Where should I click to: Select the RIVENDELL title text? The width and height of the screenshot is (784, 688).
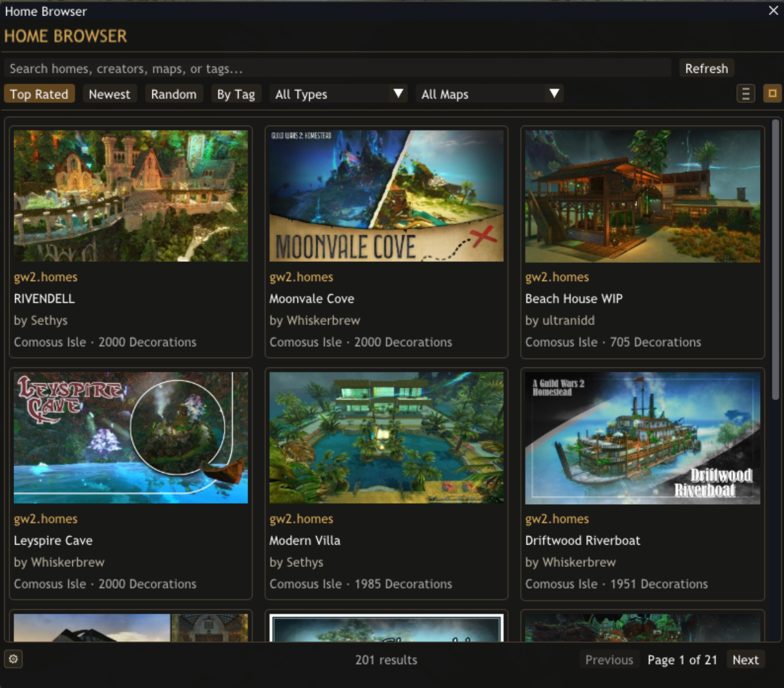pos(44,298)
